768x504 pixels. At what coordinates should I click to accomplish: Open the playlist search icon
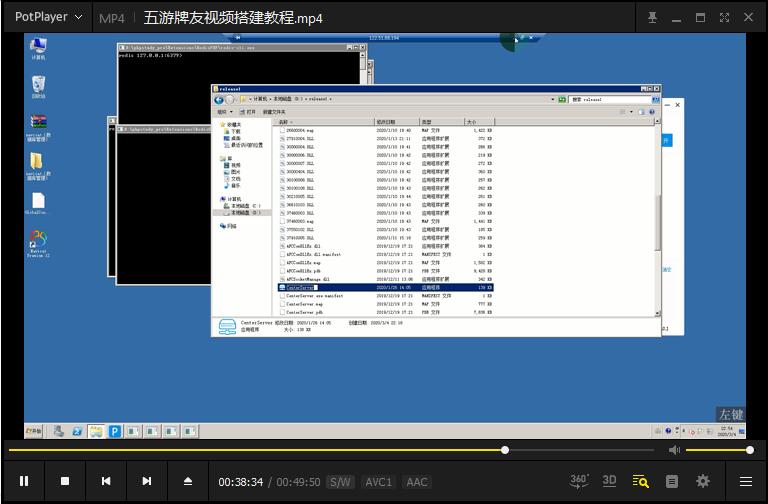coord(641,481)
